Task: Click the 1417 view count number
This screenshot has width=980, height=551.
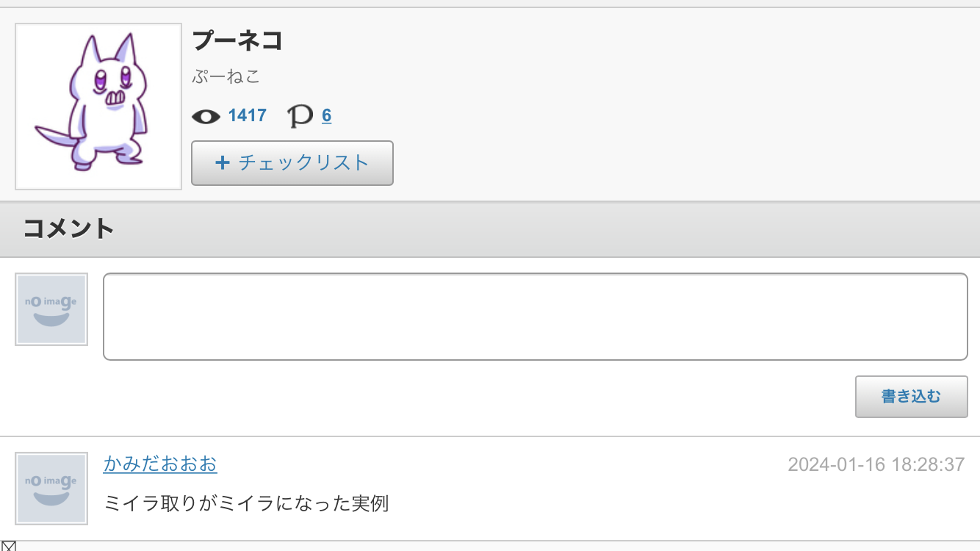Action: pos(247,115)
